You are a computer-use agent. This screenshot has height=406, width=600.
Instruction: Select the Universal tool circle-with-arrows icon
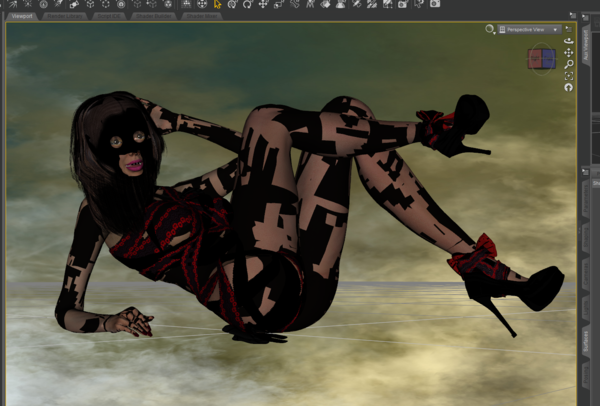[232, 4]
